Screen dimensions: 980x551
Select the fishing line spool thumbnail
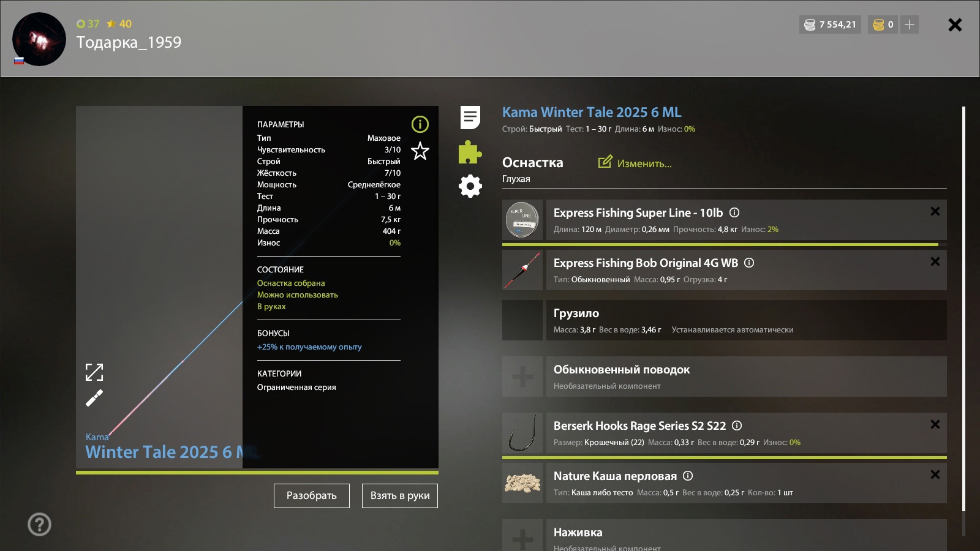(x=522, y=220)
